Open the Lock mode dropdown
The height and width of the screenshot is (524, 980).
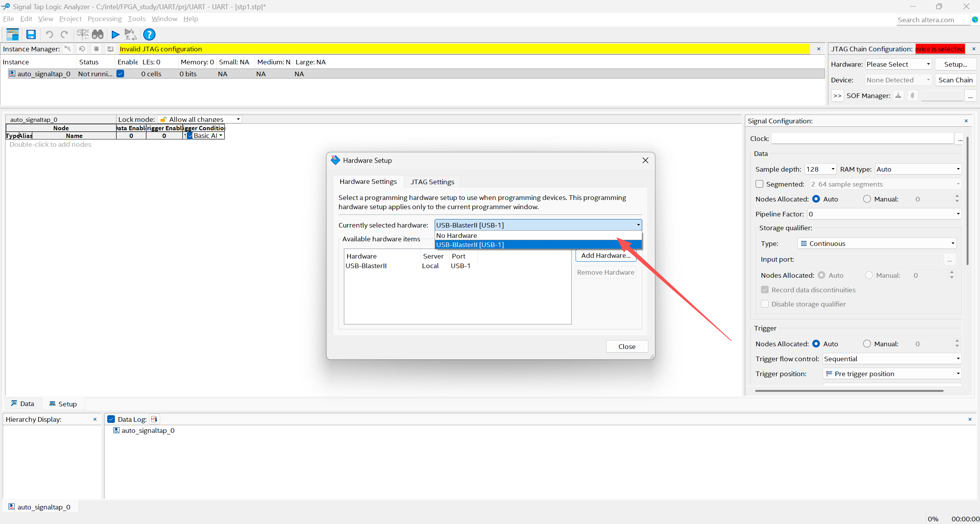tap(200, 119)
